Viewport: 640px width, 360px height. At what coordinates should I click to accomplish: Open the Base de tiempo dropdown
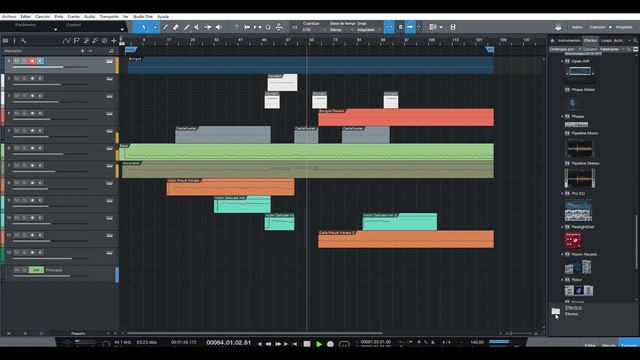pyautogui.click(x=342, y=30)
